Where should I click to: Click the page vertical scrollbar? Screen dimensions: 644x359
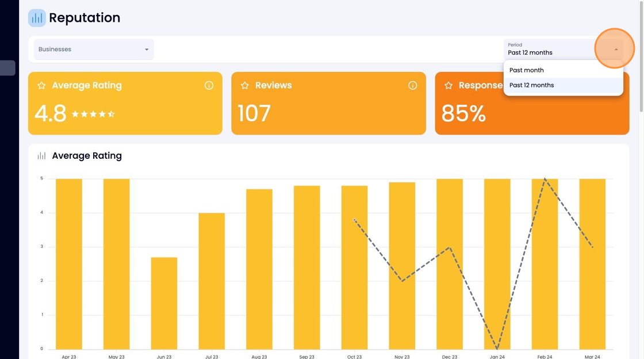pos(641,56)
